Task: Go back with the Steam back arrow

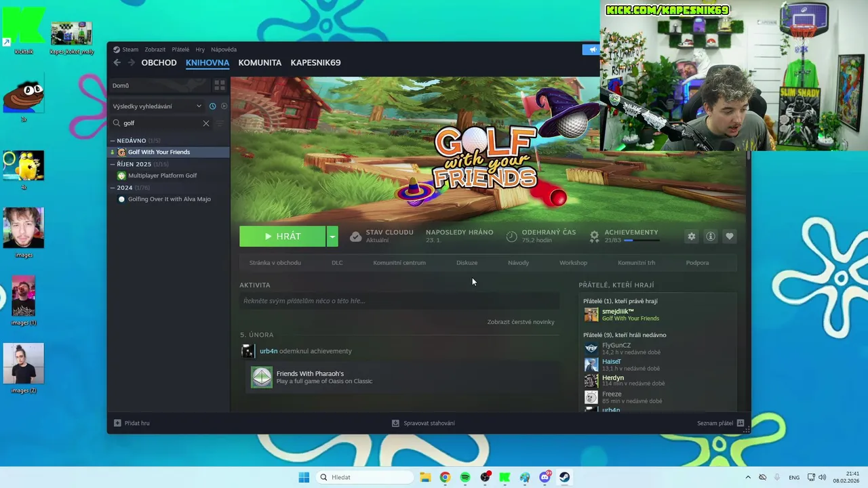Action: (x=117, y=62)
